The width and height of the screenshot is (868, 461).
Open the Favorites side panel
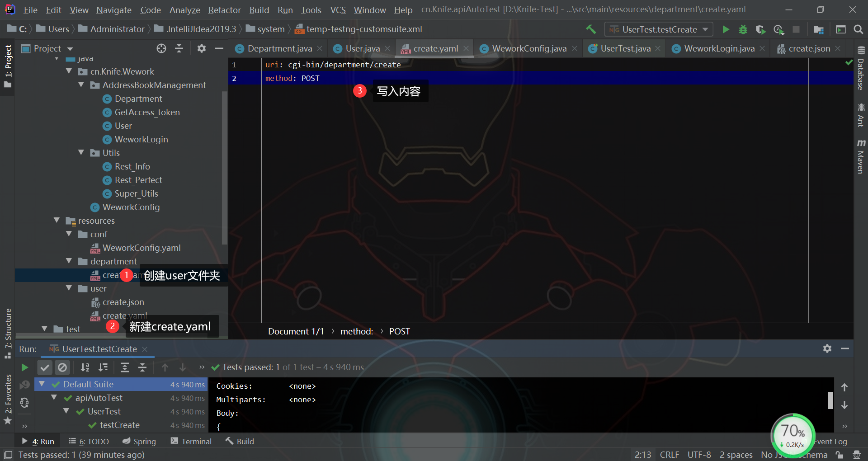[x=8, y=400]
